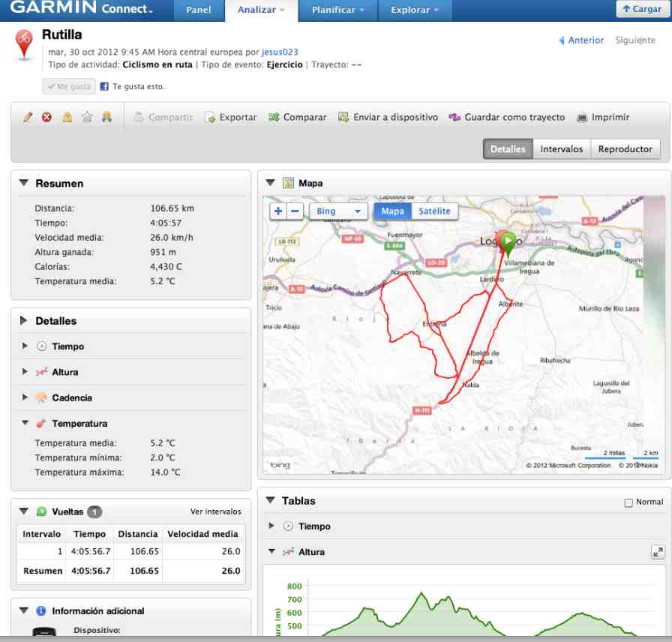Click the Ver intervalos link
This screenshot has width=672, height=642.
click(215, 511)
